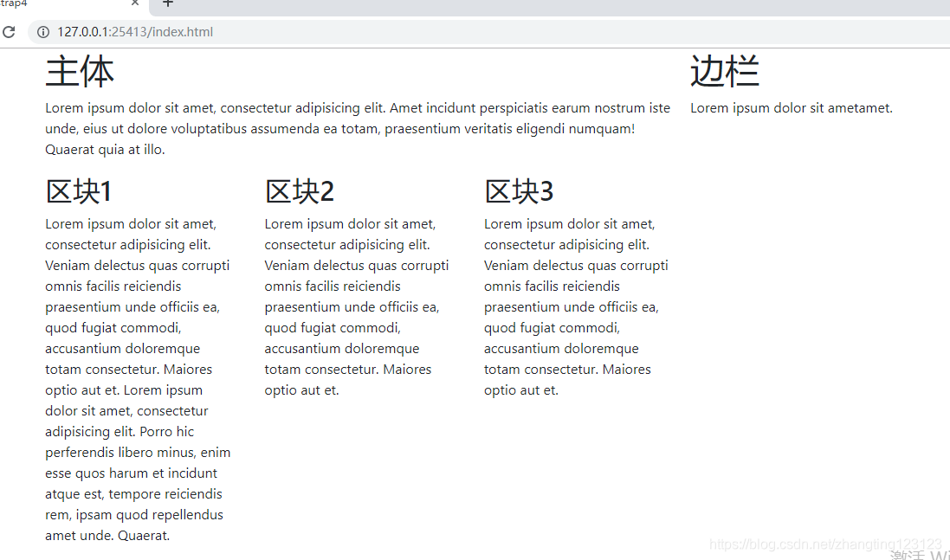Reload the page with the refresh icon
This screenshot has height=560, width=950.
[9, 31]
